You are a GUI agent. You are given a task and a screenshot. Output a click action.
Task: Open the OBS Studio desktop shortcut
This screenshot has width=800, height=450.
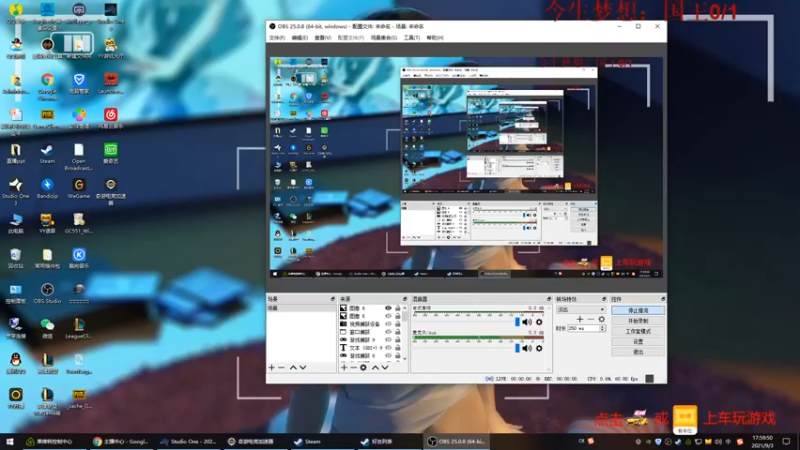point(47,293)
